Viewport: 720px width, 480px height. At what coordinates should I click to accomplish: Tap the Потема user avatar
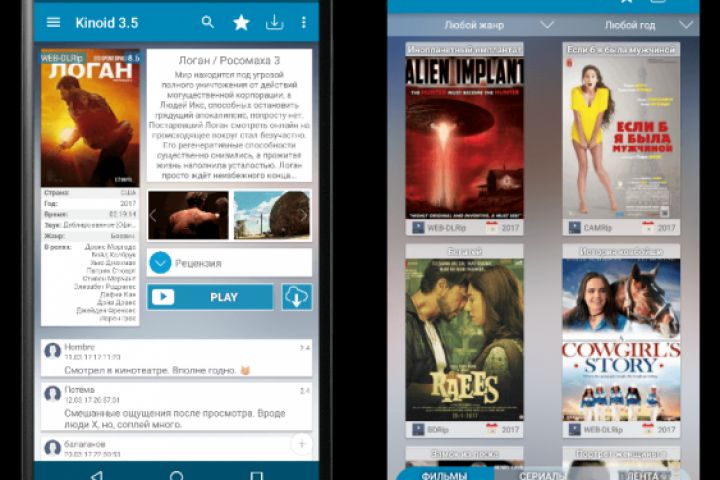pos(52,394)
